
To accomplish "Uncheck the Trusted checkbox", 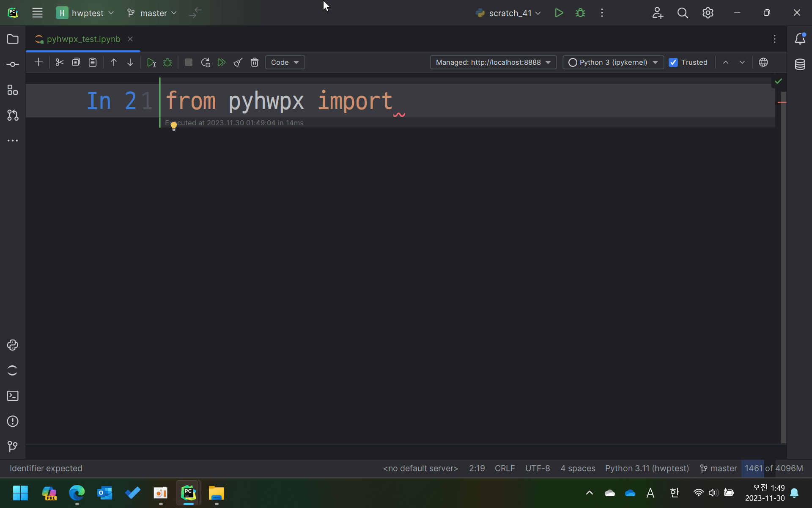I will coord(673,63).
